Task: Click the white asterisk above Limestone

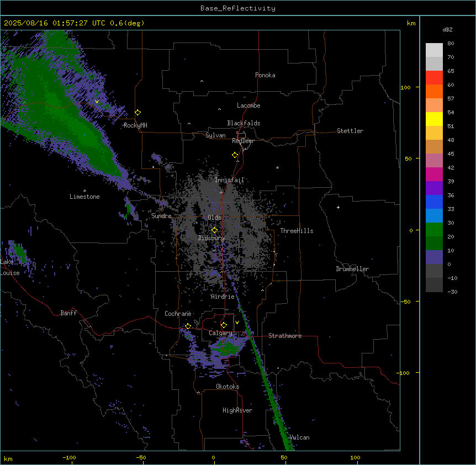Action: pyautogui.click(x=84, y=191)
